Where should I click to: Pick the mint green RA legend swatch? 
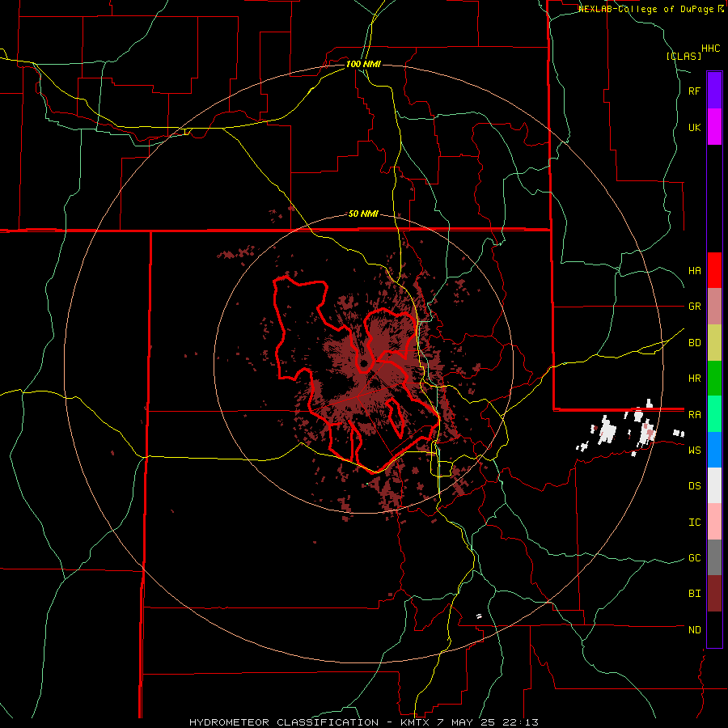coord(714,414)
